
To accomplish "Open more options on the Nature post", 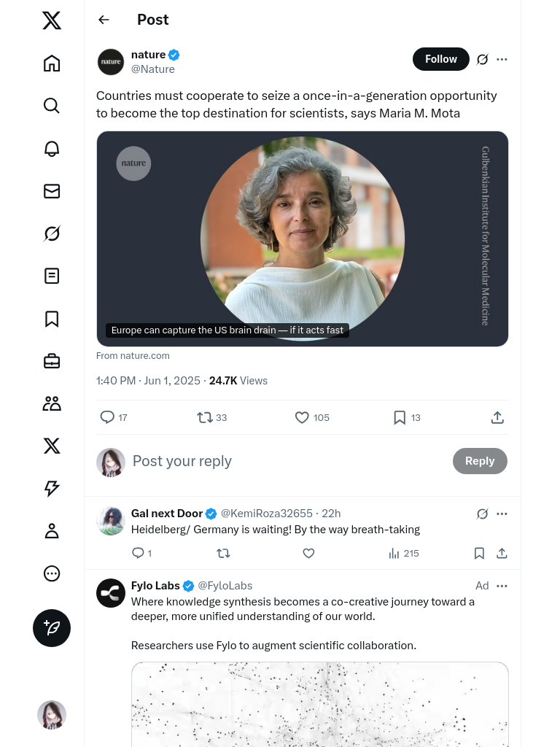I will [x=502, y=59].
